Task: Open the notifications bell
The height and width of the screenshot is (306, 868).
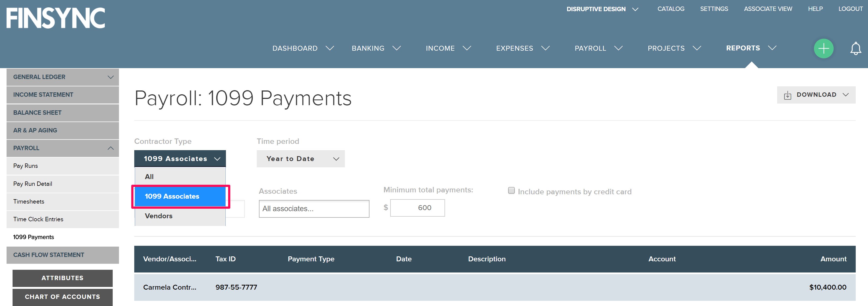Action: click(855, 49)
